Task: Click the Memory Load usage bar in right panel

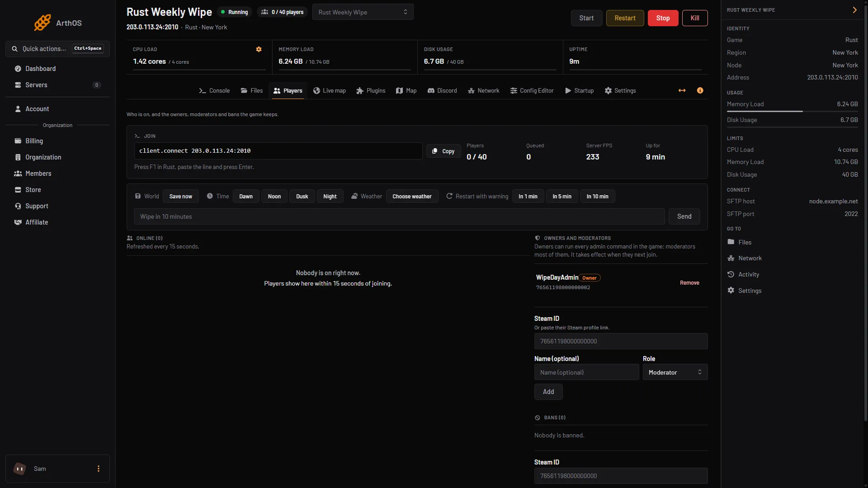Action: (x=792, y=111)
